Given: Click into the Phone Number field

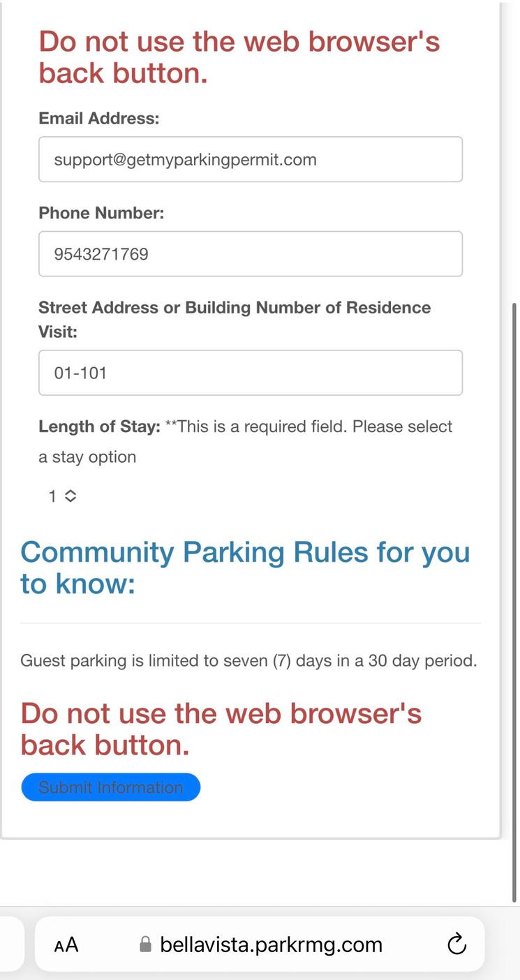Looking at the screenshot, I should pyautogui.click(x=250, y=254).
